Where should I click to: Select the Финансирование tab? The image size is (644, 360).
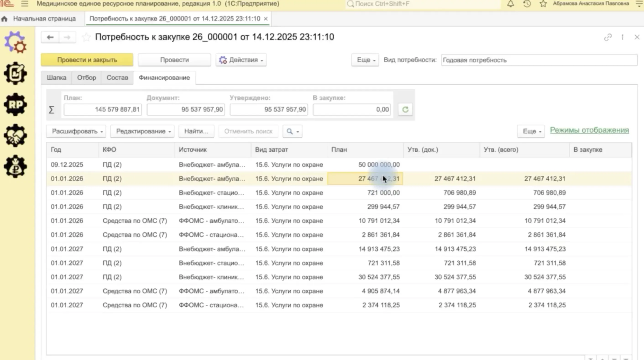(164, 78)
